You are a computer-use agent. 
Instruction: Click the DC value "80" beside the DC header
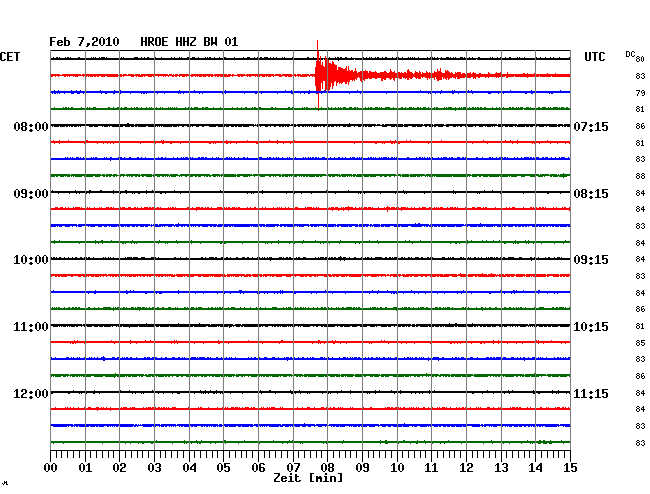(x=640, y=59)
